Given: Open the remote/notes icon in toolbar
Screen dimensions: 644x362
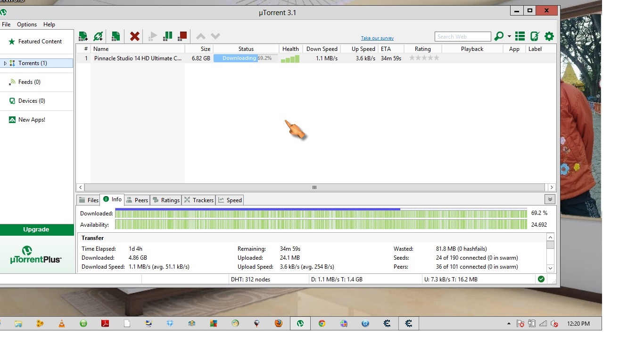Looking at the screenshot, I should click(x=535, y=36).
